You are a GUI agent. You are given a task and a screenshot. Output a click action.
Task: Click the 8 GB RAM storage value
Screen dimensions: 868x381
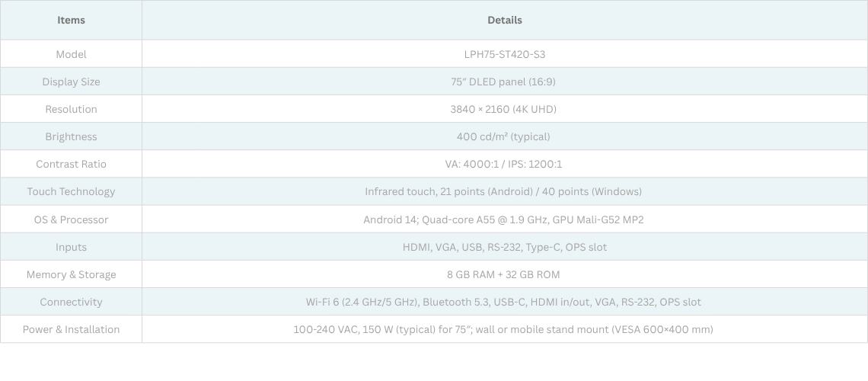point(504,274)
